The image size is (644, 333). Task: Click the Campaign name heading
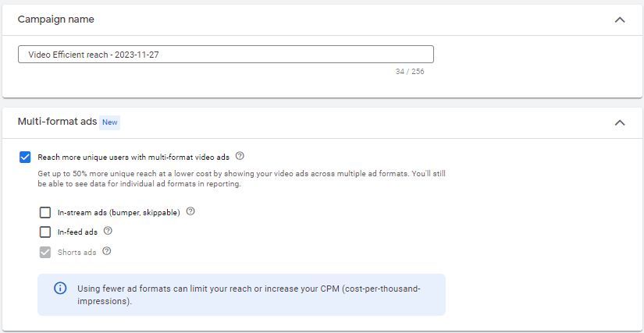(56, 19)
